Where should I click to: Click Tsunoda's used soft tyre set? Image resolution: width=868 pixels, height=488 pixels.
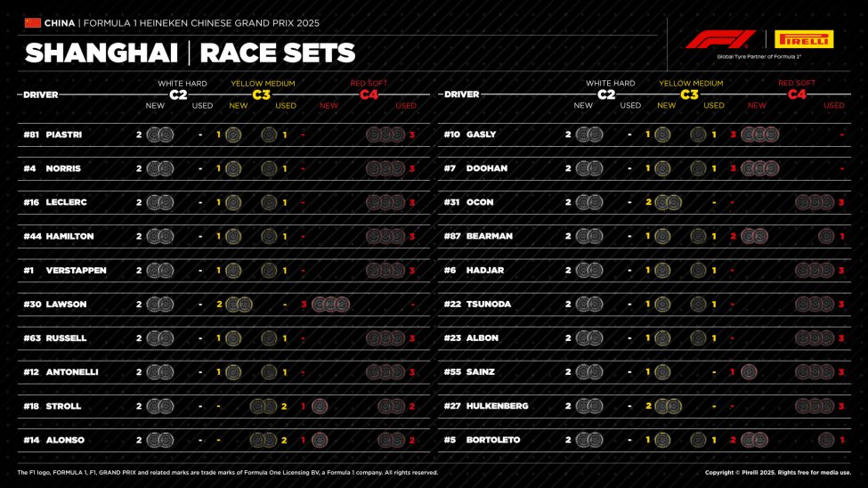814,305
